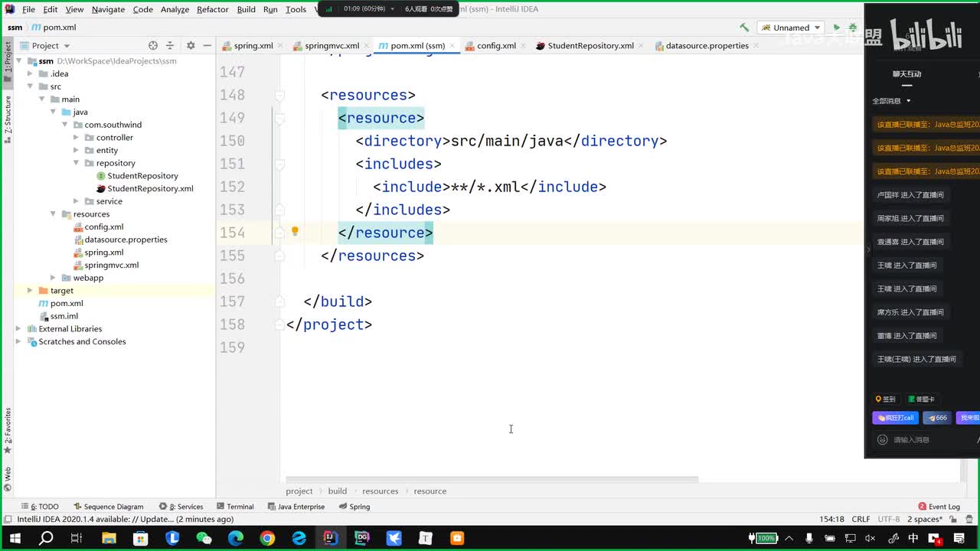Open Task View on the taskbar

[x=77, y=538]
